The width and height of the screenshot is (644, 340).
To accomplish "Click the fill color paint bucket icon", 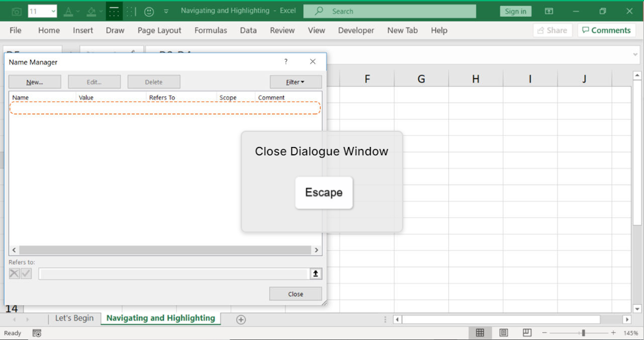I will [92, 11].
